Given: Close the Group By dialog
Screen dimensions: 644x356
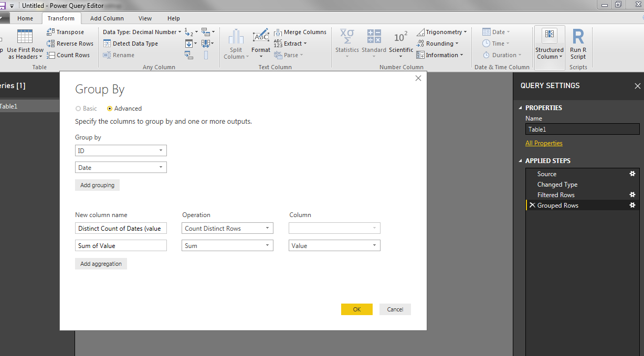Looking at the screenshot, I should coord(418,78).
